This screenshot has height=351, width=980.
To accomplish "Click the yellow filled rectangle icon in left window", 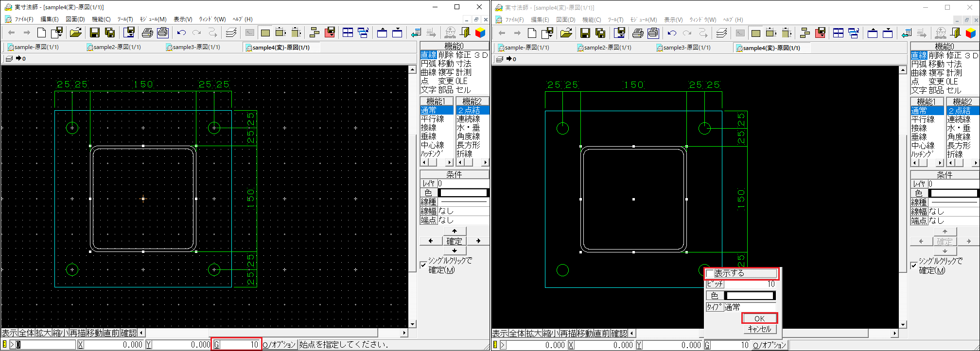I will tap(265, 33).
